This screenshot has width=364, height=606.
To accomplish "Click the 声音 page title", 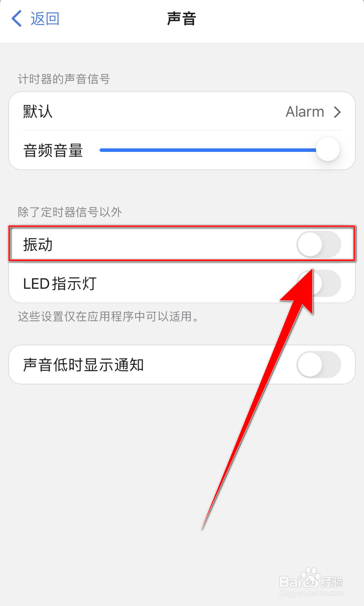I will (182, 19).
